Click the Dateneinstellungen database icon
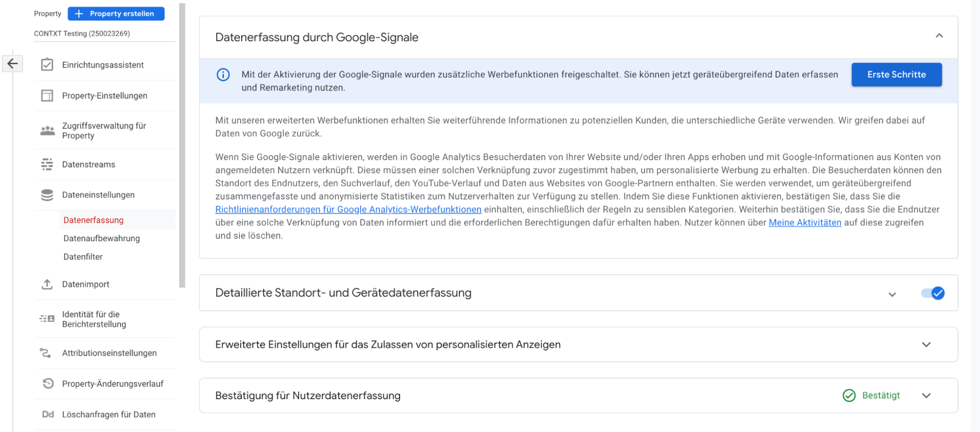This screenshot has width=980, height=432. pyautogui.click(x=47, y=195)
